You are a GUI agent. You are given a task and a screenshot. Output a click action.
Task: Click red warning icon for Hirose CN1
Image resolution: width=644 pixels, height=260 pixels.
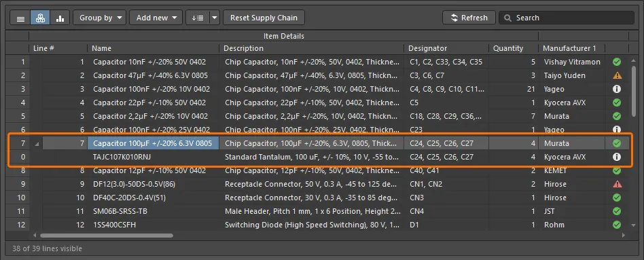click(x=616, y=184)
